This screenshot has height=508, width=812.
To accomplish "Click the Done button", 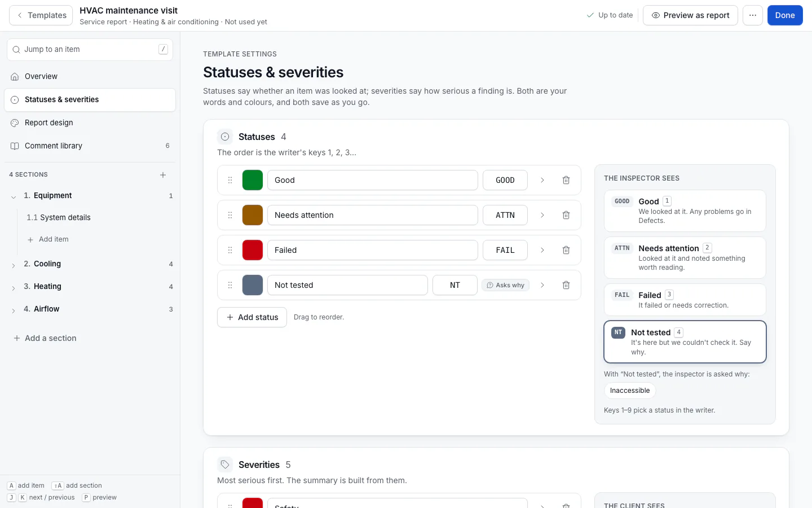I will click(785, 15).
